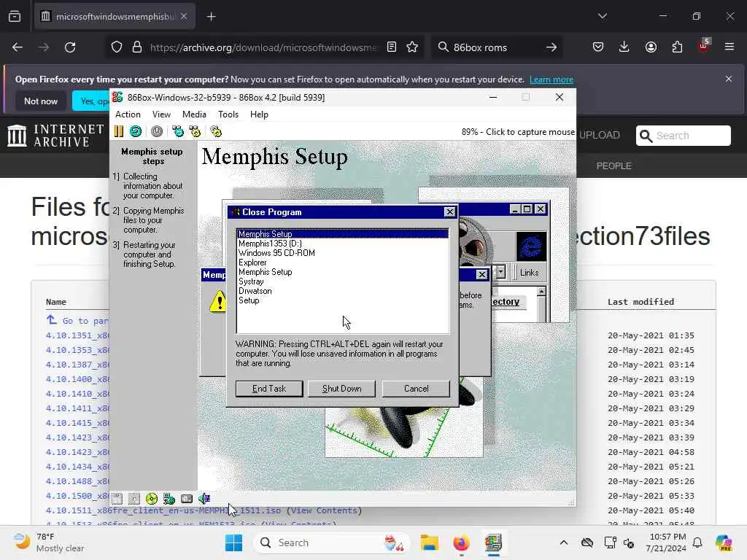
Task: Click UPLOAD on Internet Archive
Action: point(600,135)
